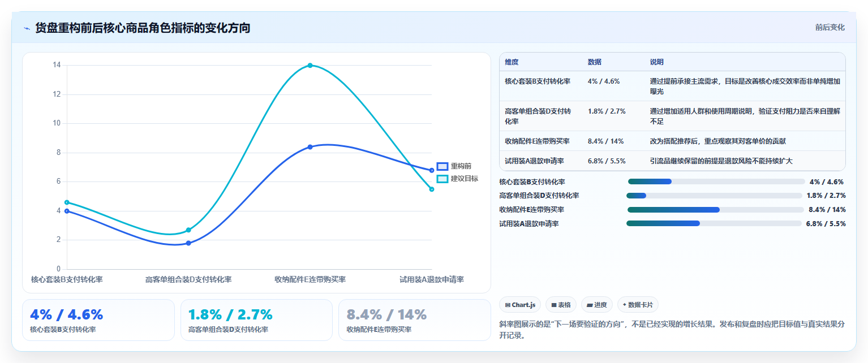Screen dimensions: 868x363
Task: Select table cell 核心套装B支付转化率
Action: tap(538, 81)
